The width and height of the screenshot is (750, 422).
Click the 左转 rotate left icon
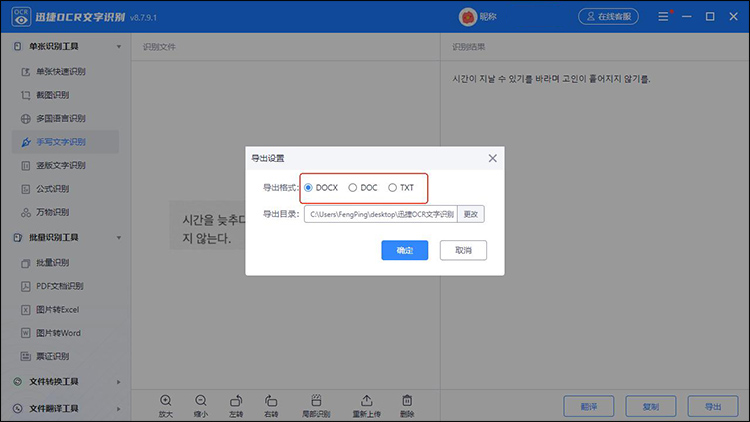236,401
